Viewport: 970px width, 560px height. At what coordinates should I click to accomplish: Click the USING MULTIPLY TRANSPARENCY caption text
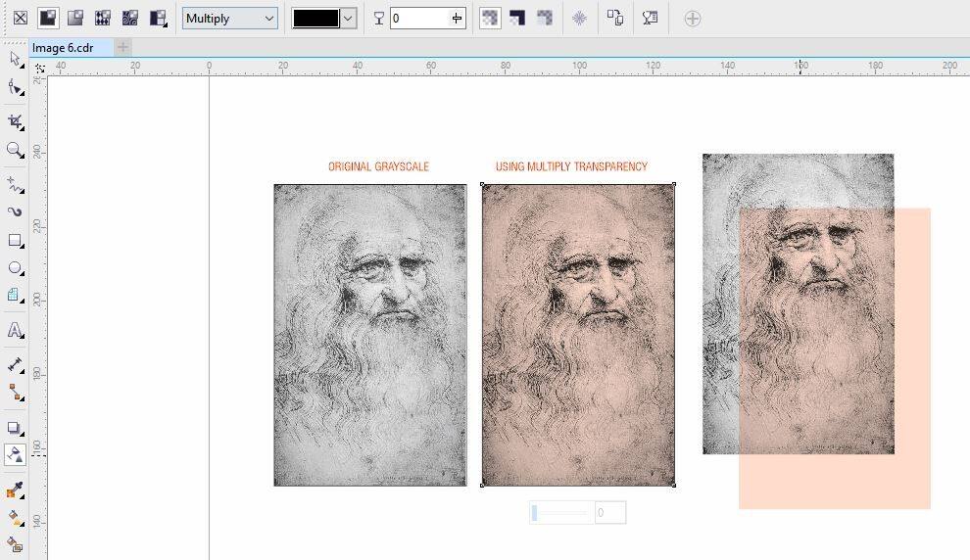571,166
